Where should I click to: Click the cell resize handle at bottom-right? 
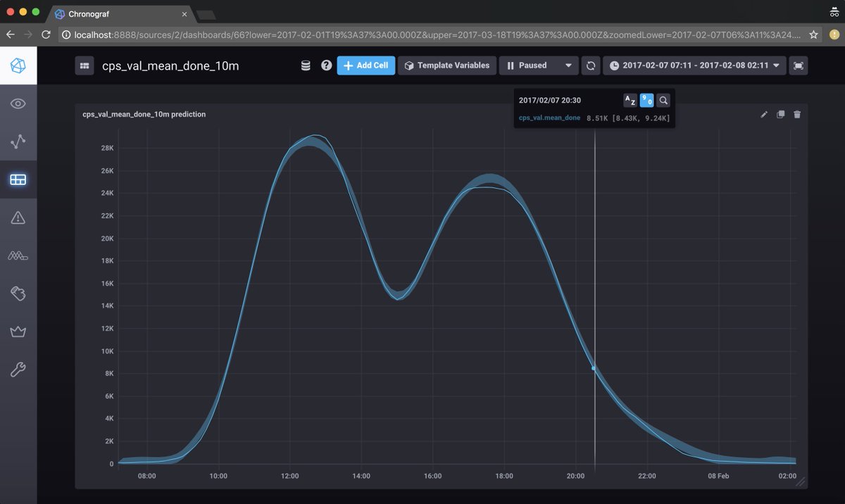pos(800,482)
